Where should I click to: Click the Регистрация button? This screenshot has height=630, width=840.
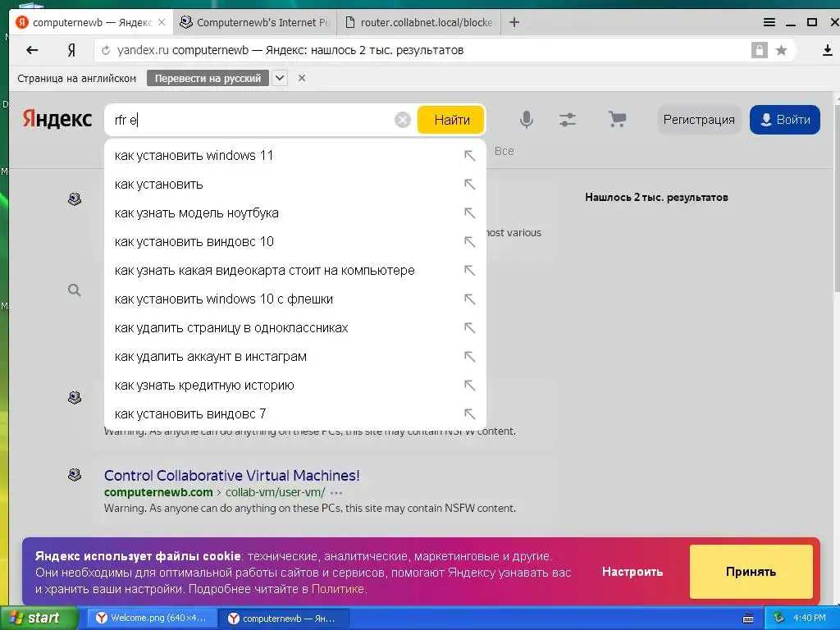(x=699, y=120)
